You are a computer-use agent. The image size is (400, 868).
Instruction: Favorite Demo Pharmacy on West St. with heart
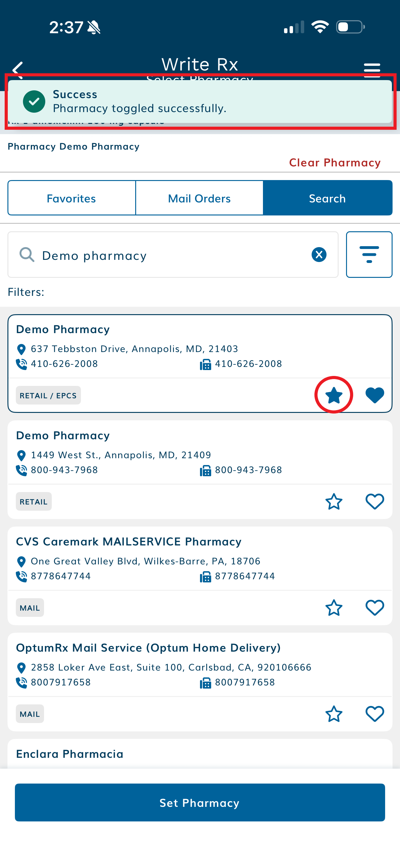pos(375,501)
